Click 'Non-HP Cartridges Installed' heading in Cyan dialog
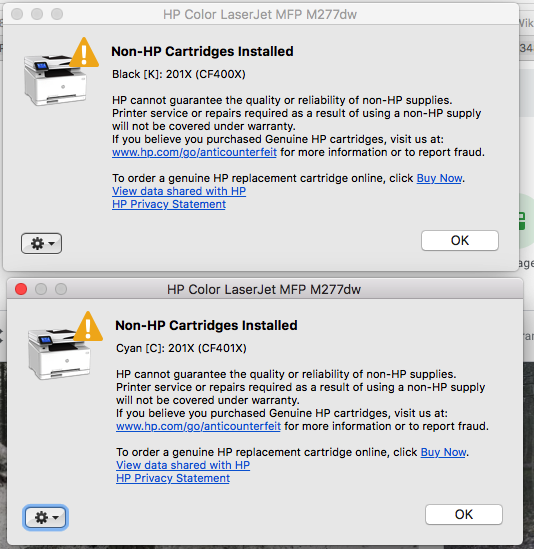Screen dimensions: 534x549 point(206,325)
